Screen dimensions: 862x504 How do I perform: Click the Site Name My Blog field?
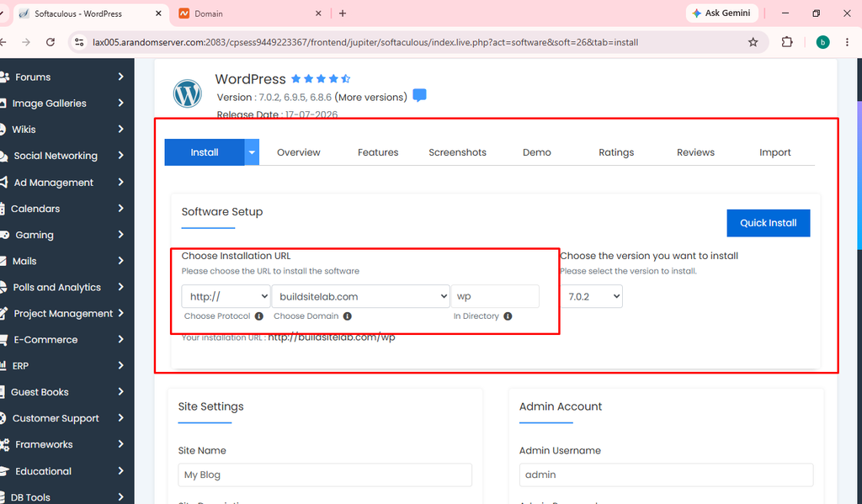[325, 475]
